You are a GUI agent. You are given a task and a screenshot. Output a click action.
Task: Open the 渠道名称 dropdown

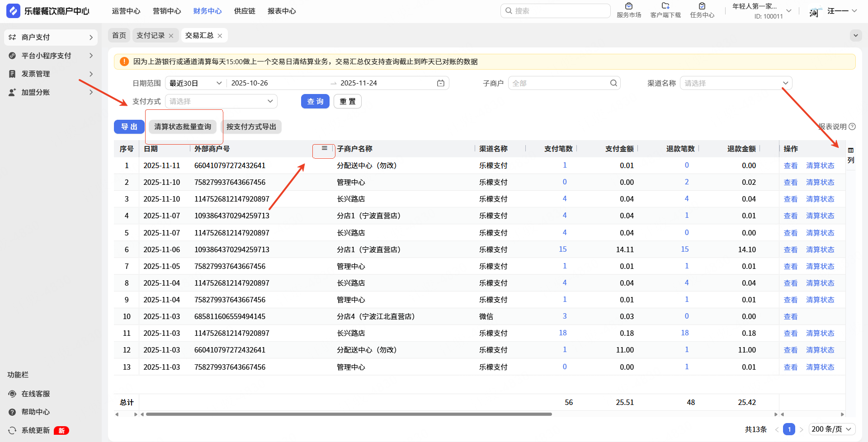pos(736,83)
